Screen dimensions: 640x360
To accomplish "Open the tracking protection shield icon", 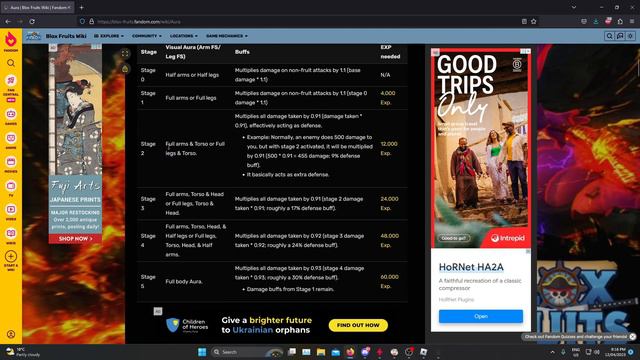I will pyautogui.click(x=82, y=21).
